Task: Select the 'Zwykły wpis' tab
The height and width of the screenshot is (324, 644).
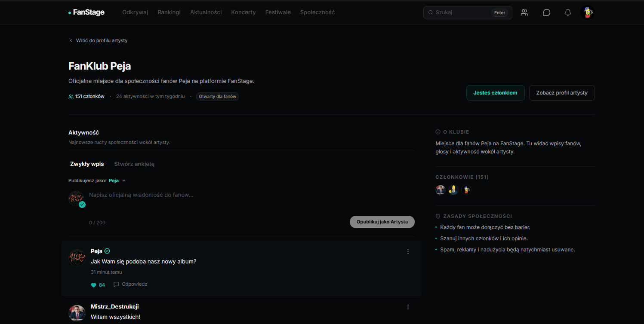Action: [87, 164]
